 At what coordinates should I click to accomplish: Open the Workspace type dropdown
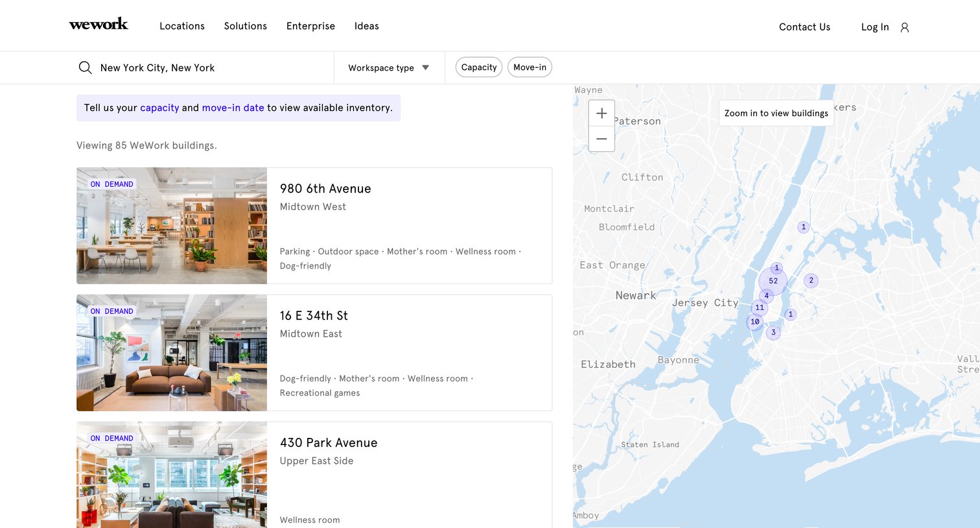pos(389,67)
